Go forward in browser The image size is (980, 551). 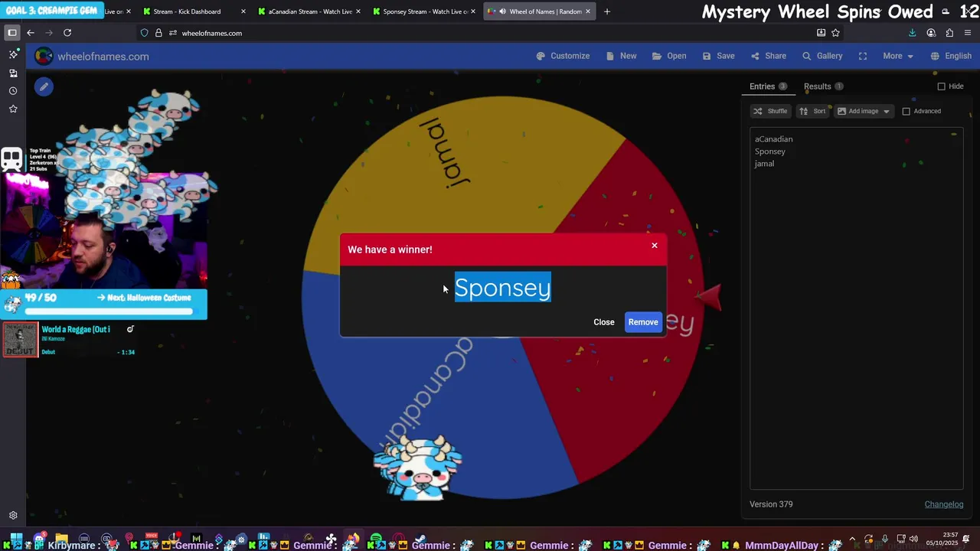pos(49,33)
